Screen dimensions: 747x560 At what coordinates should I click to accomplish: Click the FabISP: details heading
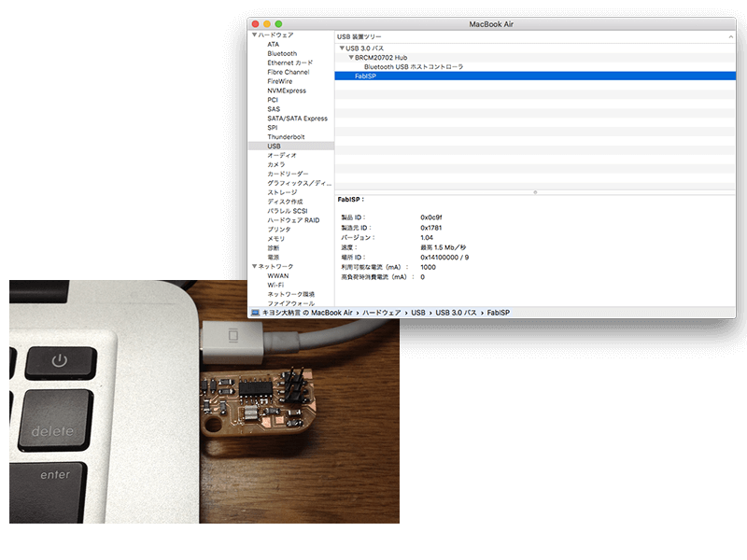tap(351, 200)
